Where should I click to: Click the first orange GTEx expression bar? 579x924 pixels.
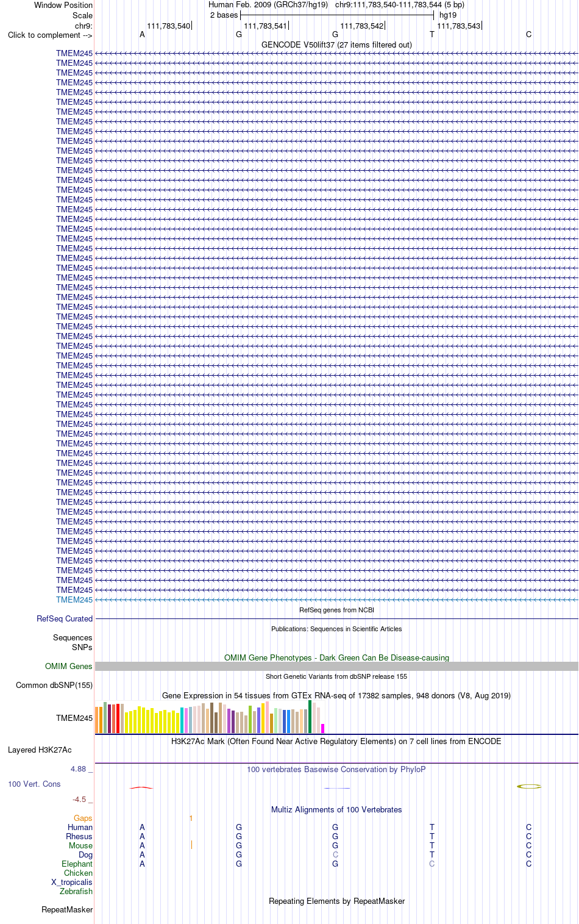97,720
